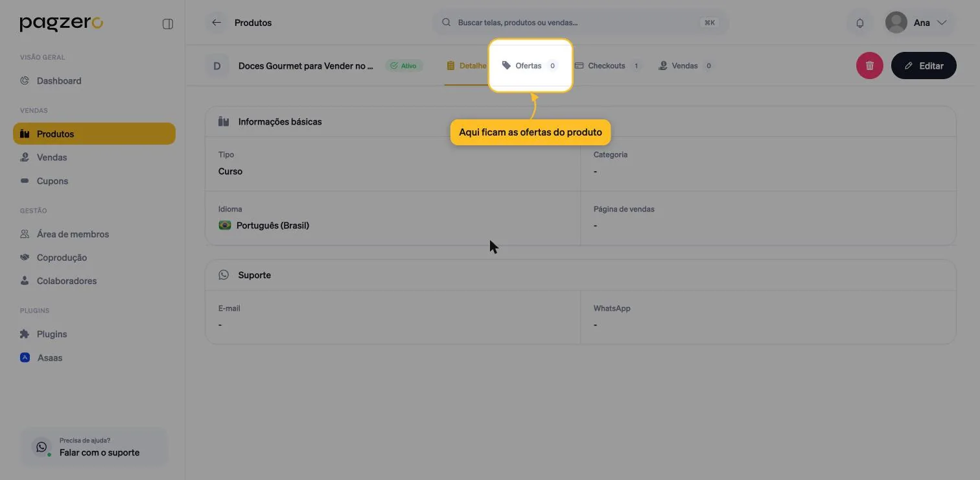This screenshot has height=480, width=980.
Task: Click Vendas tab count badge 0
Action: [x=708, y=66]
